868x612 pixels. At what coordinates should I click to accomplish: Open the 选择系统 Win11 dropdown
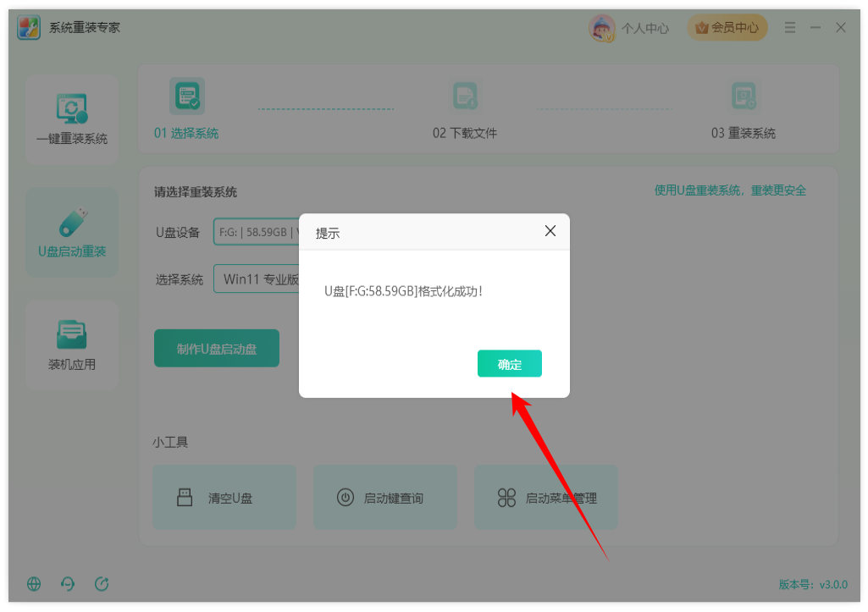(x=257, y=278)
